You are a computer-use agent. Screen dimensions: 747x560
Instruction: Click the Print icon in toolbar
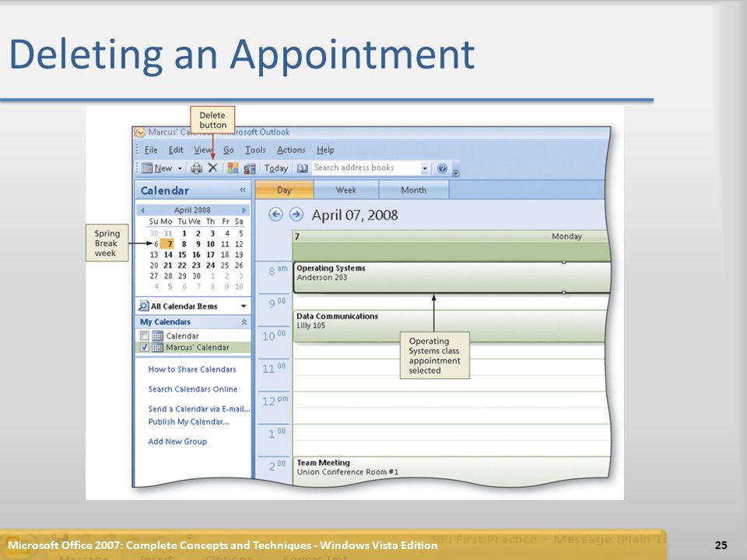tap(196, 168)
